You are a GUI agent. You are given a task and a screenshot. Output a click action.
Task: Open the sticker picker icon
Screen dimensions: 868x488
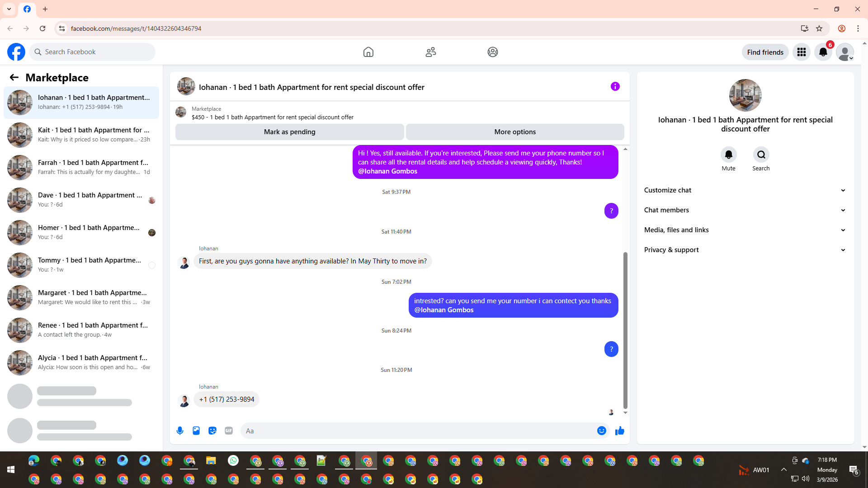(212, 431)
